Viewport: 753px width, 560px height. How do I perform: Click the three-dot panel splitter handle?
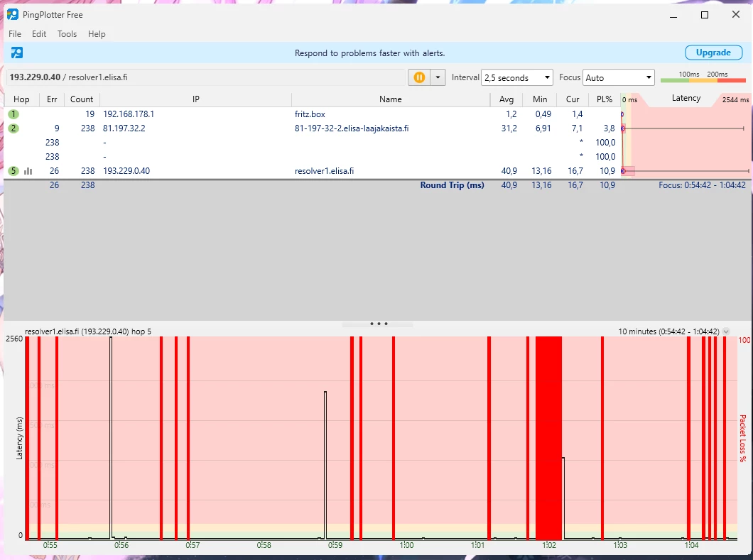[379, 324]
